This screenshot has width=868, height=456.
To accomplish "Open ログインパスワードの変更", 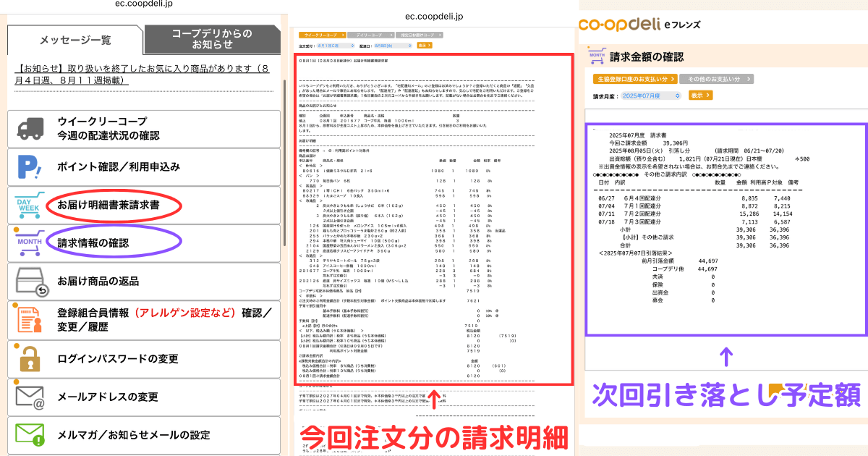I will point(144,358).
